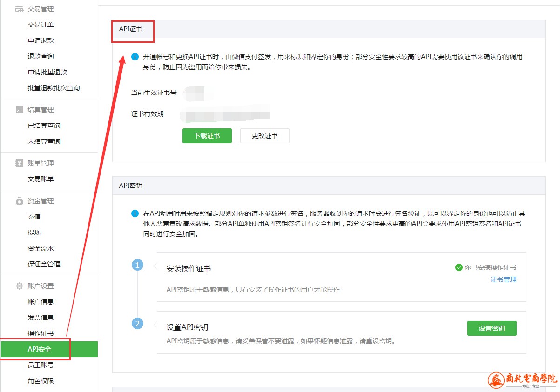560x392 pixels.
Task: Click the blurred certificate validity value
Action: pos(225,114)
